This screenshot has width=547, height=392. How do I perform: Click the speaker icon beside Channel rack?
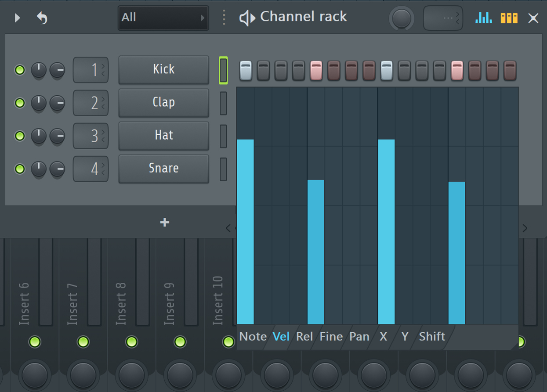click(x=247, y=18)
